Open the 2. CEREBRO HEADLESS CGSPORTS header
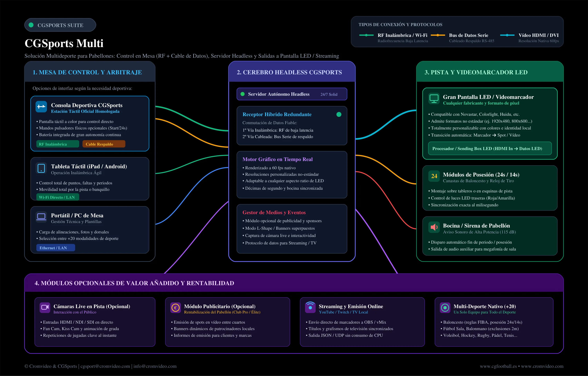Screen dimensions: 588x376 pos(292,72)
